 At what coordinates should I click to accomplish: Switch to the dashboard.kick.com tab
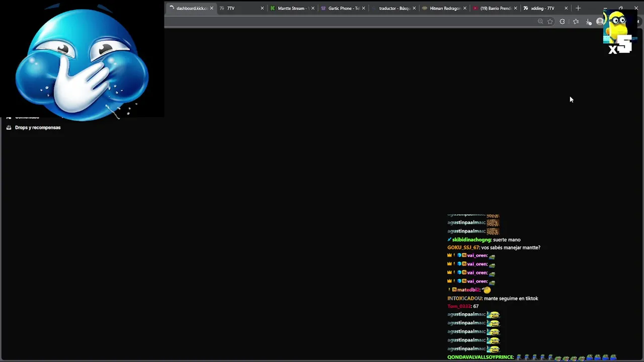click(x=191, y=8)
